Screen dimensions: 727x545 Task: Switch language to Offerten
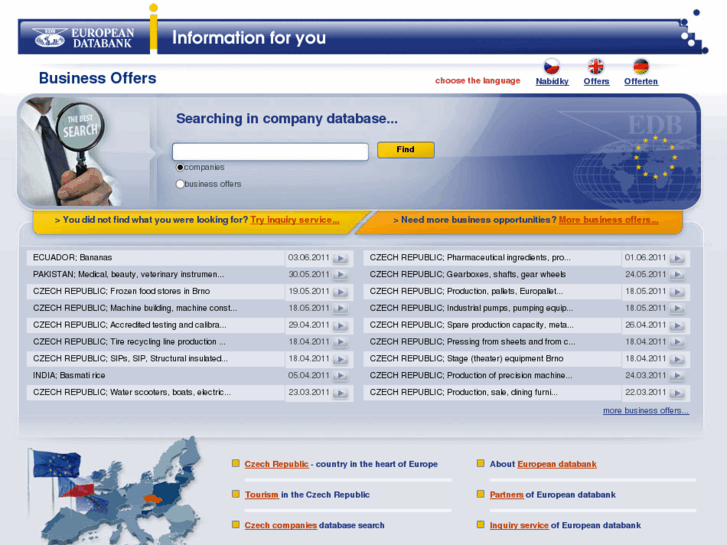click(x=641, y=82)
